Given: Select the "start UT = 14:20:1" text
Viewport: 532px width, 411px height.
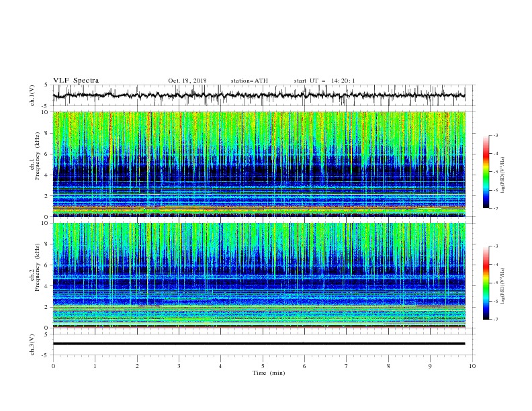Looking at the screenshot, I should (324, 81).
